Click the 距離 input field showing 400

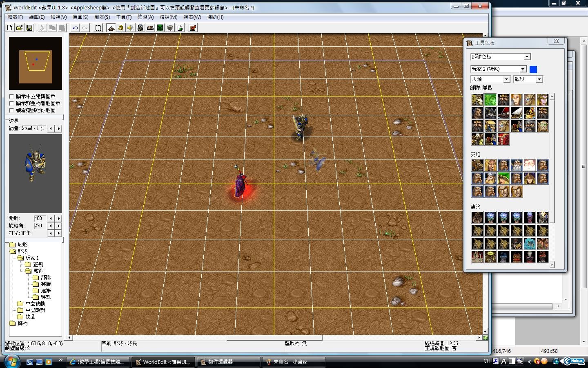40,218
